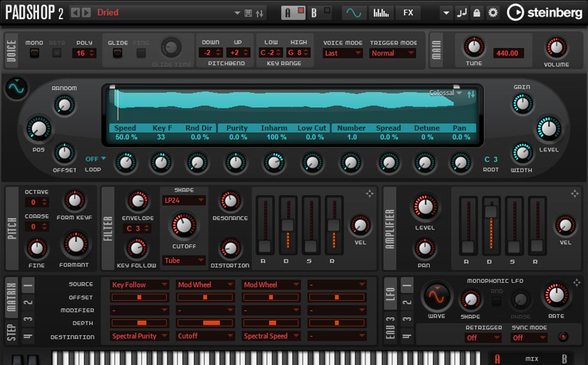
Task: Load previous preset with left arrow
Action: 76,13
